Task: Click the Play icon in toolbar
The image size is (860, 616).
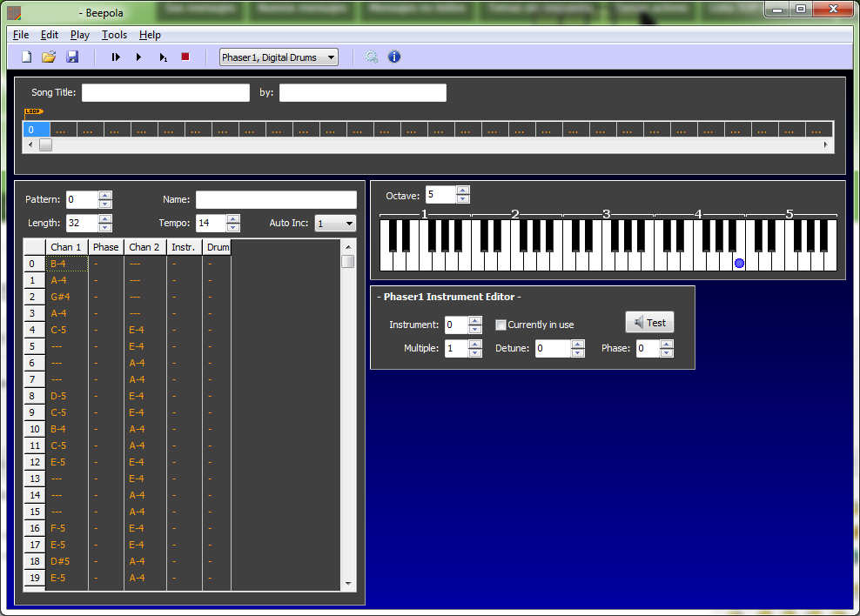Action: coord(138,57)
